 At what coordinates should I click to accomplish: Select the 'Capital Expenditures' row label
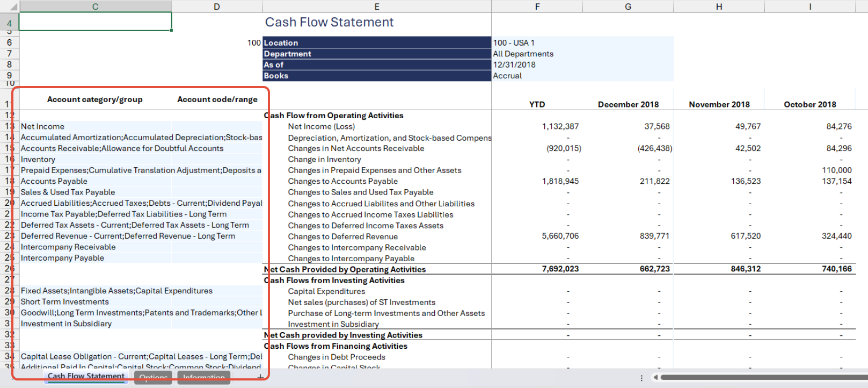tap(326, 291)
